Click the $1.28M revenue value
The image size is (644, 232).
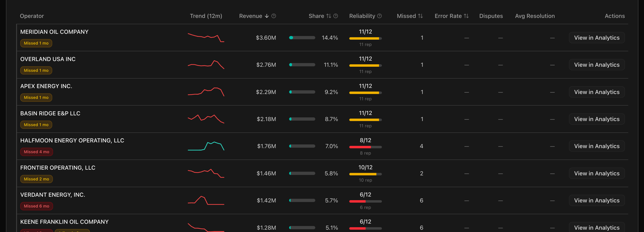tap(267, 228)
